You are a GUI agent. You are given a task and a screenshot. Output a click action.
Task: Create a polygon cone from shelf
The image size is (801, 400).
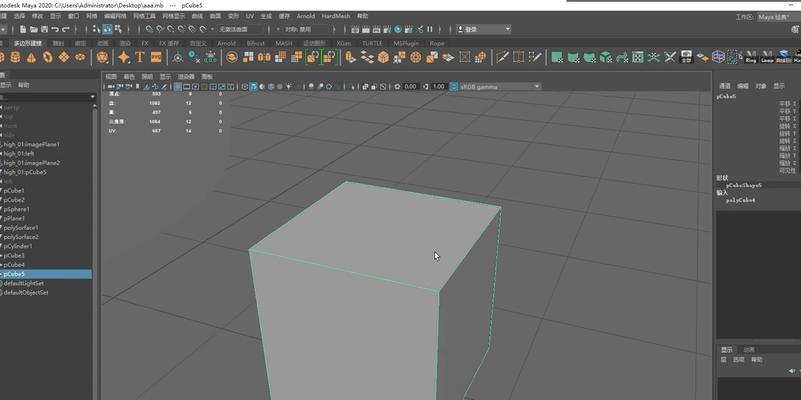pos(31,57)
